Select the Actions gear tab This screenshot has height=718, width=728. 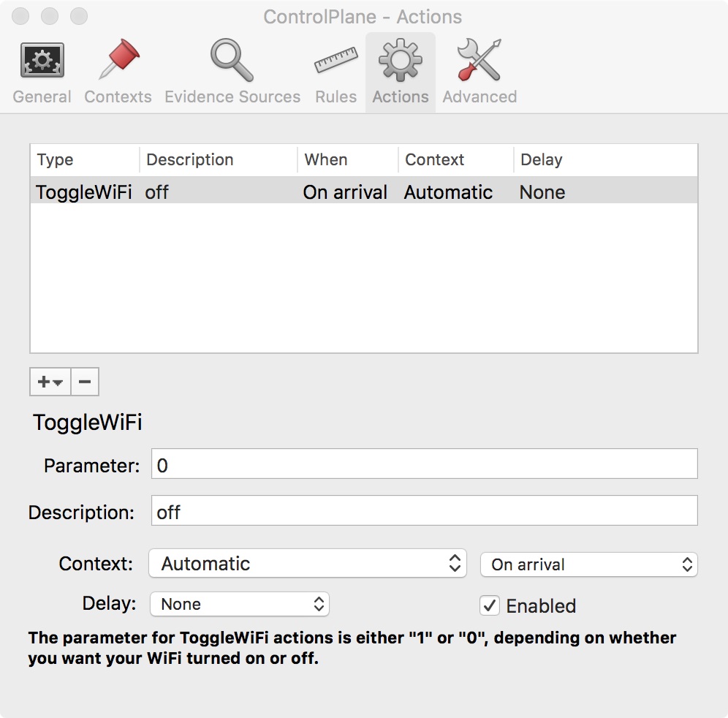tap(401, 72)
